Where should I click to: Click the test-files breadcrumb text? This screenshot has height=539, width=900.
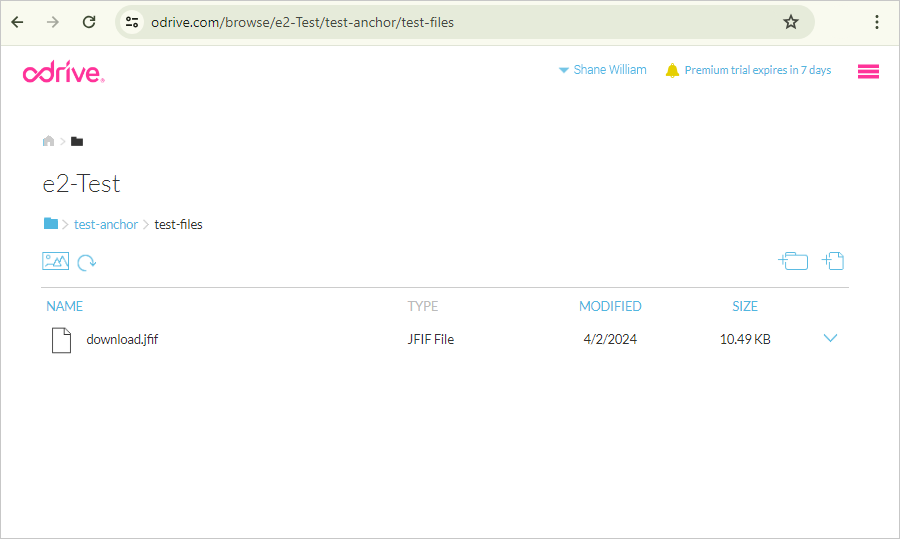tap(179, 224)
